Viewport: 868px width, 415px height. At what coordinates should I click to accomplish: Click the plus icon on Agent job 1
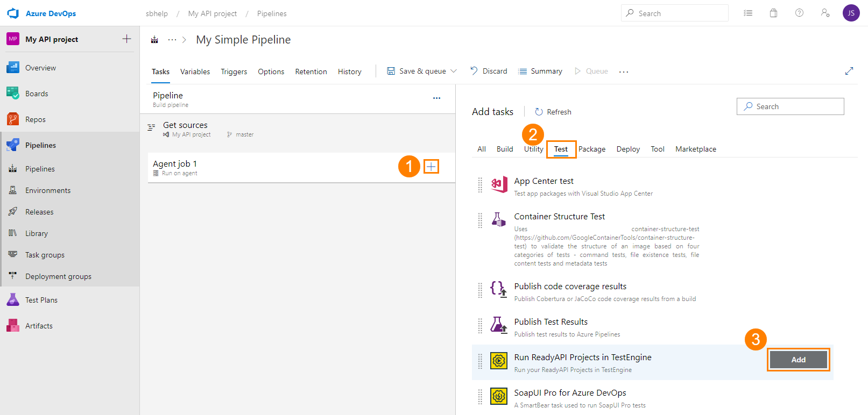(431, 167)
